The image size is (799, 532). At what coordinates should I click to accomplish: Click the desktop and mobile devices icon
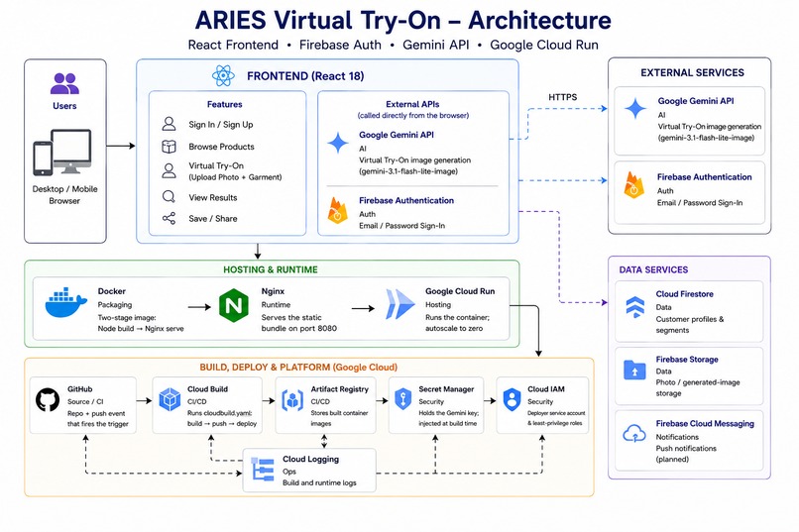click(x=62, y=153)
